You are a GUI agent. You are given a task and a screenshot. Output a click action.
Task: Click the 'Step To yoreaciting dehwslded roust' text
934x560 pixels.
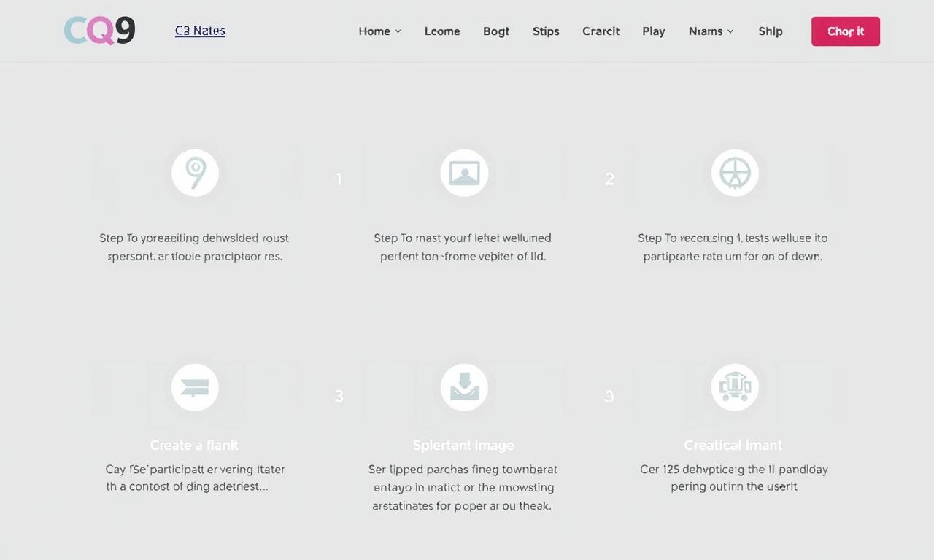point(194,238)
